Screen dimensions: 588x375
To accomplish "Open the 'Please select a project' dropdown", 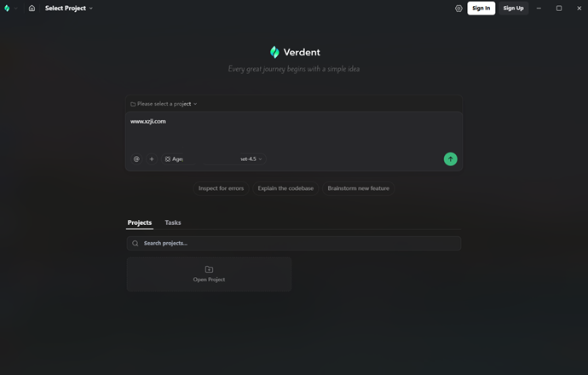I will pyautogui.click(x=164, y=104).
